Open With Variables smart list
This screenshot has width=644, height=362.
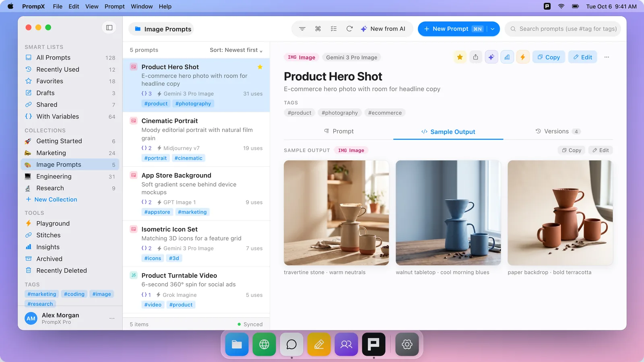70,117
